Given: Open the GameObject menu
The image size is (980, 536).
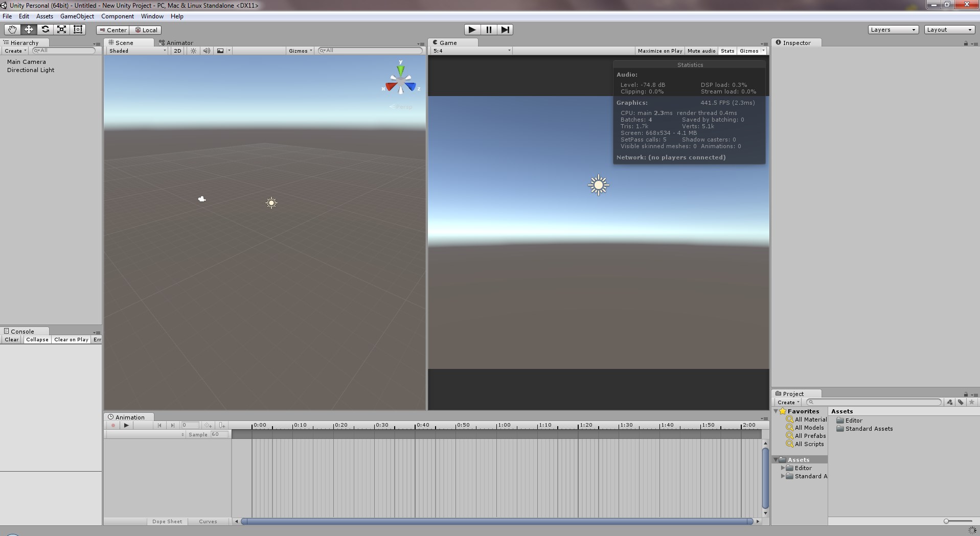Looking at the screenshot, I should tap(77, 16).
